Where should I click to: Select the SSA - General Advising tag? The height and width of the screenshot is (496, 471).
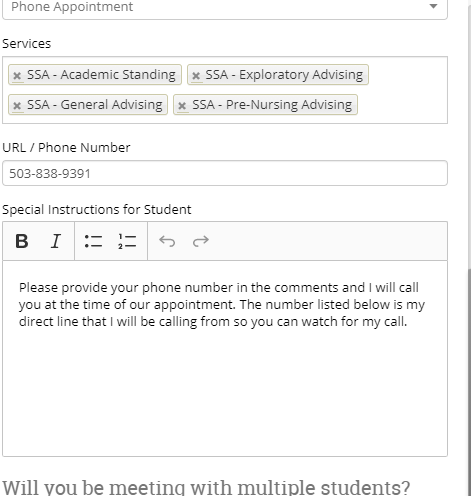88,105
